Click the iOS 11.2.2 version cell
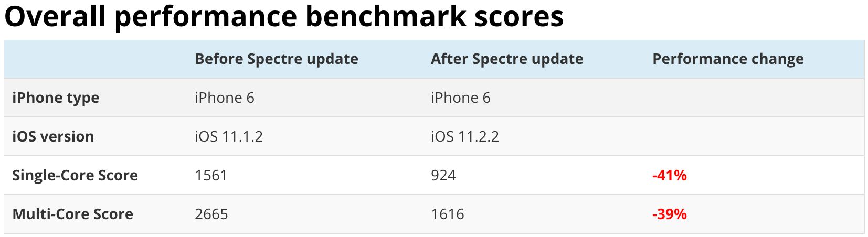This screenshot has width=868, height=237. tap(464, 137)
